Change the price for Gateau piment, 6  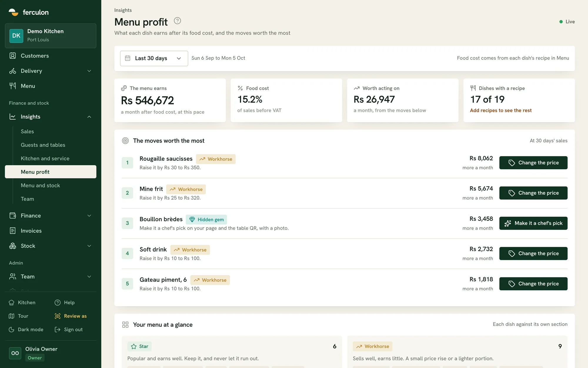point(533,284)
